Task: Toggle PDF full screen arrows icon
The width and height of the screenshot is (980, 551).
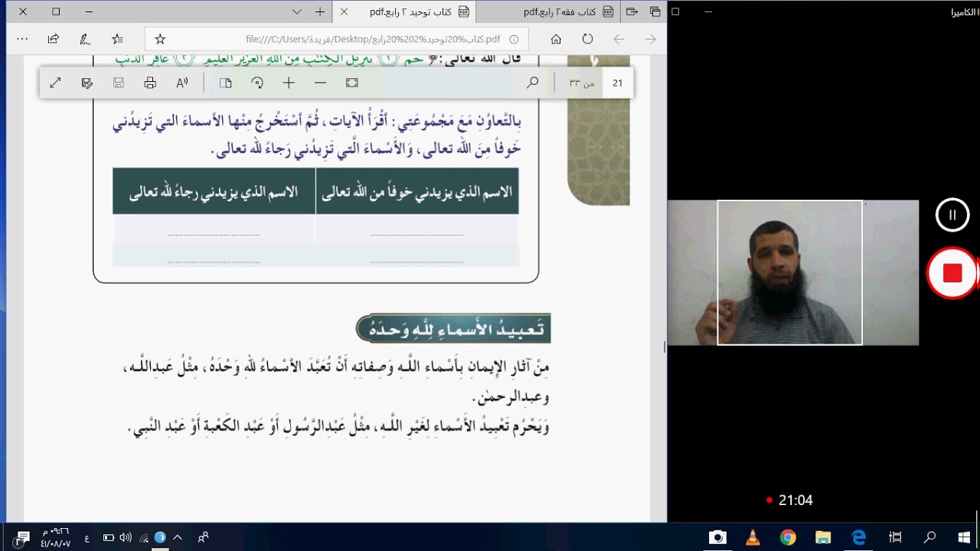Action: click(x=55, y=83)
